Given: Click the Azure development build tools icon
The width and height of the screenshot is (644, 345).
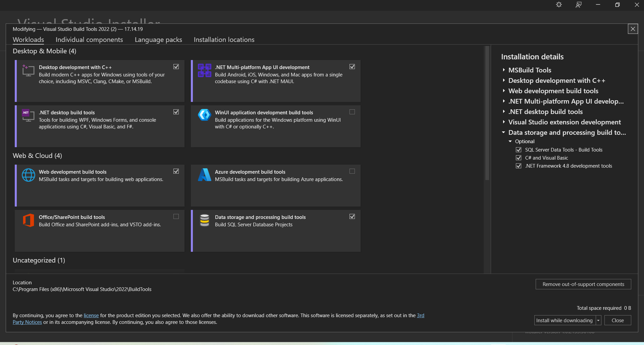Looking at the screenshot, I should click(x=204, y=175).
